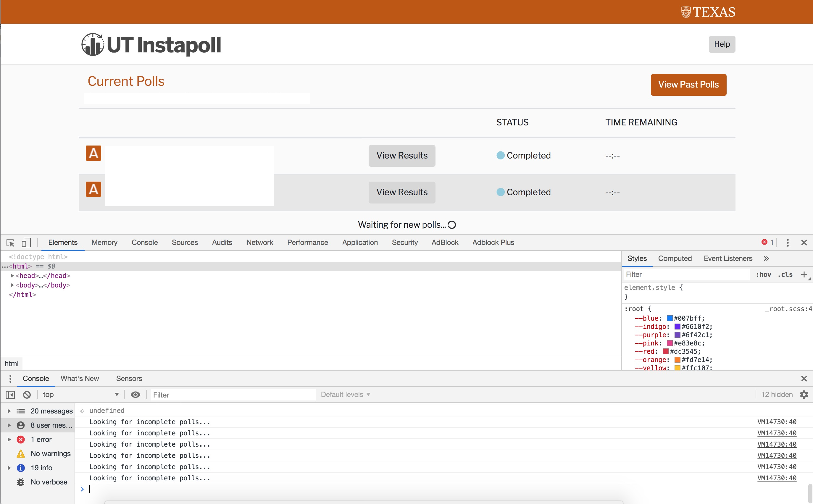Viewport: 813px width, 504px height.
Task: Open the Sources tab
Action: click(x=185, y=242)
